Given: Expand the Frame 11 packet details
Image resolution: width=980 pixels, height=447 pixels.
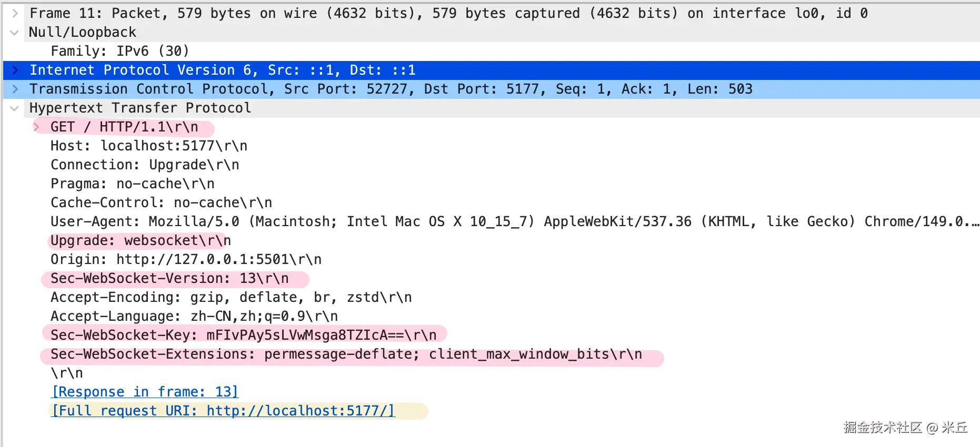Looking at the screenshot, I should pos(15,13).
